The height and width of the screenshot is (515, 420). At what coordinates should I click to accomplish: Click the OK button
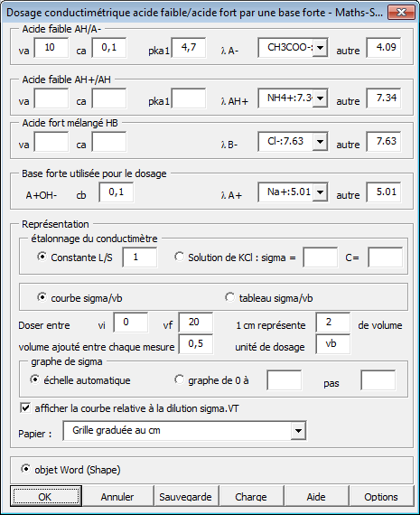tap(46, 496)
